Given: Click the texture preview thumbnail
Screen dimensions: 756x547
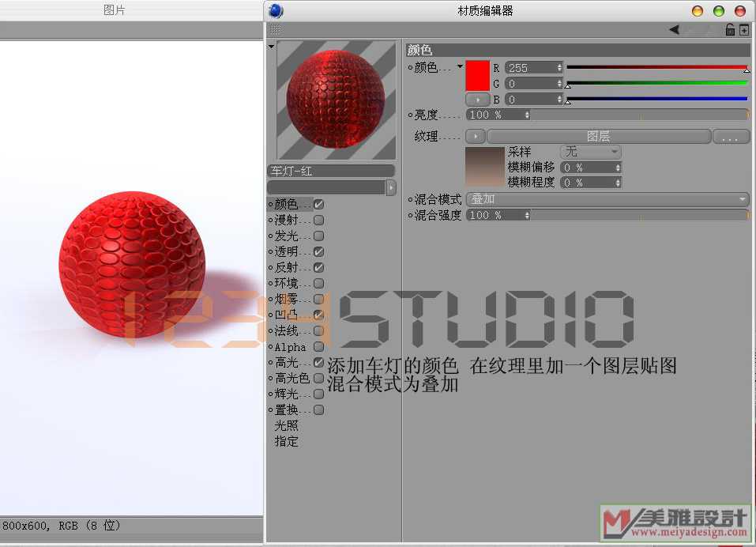Looking at the screenshot, I should [x=484, y=167].
